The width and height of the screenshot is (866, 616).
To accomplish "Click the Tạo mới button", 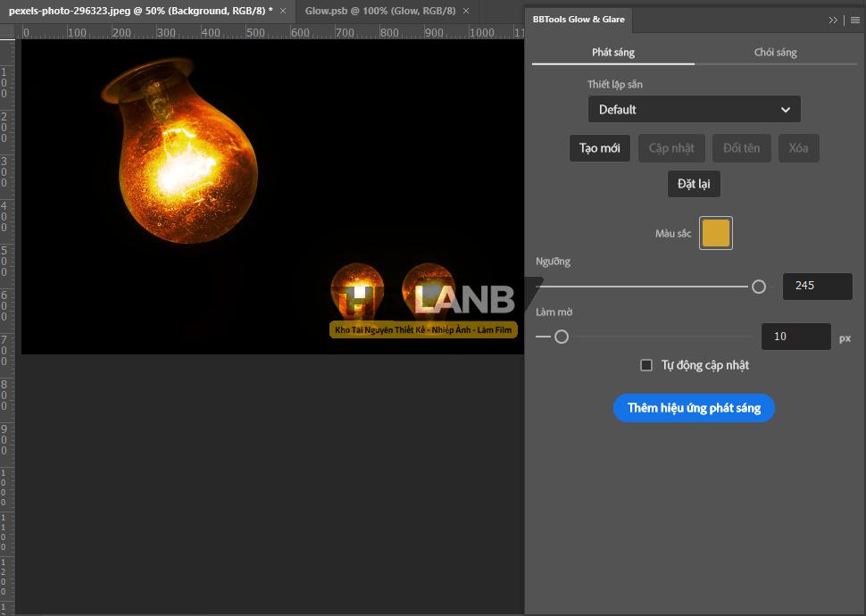I will [x=600, y=148].
